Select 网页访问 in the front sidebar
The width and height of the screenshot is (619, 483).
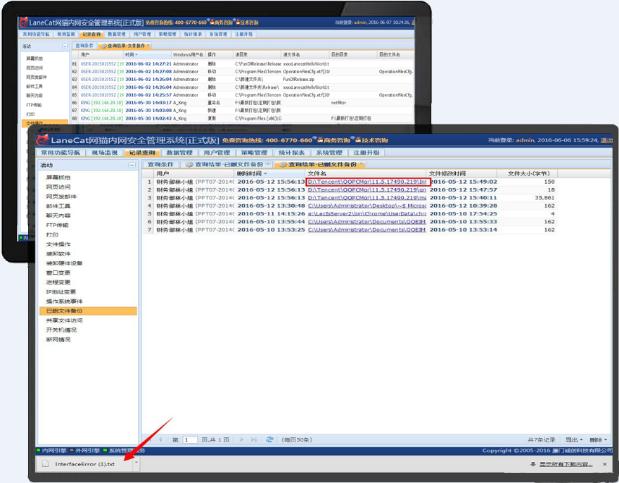coord(58,187)
